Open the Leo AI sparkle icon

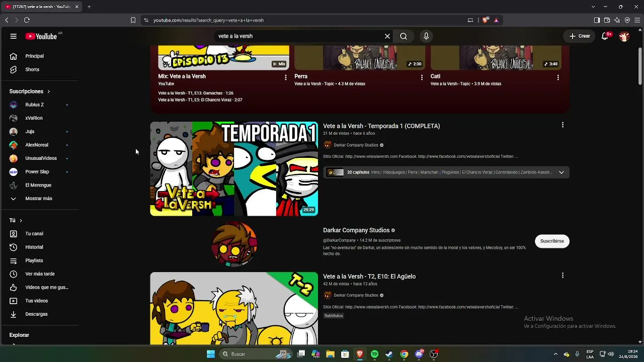617,20
